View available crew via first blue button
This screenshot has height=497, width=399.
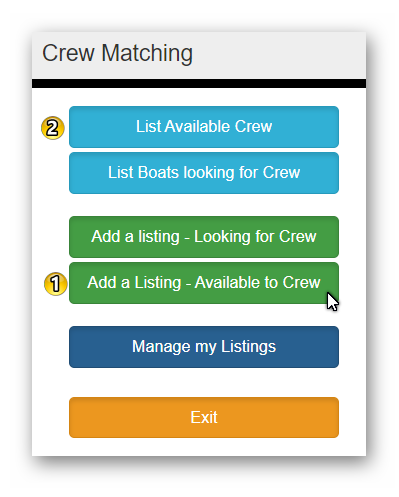tap(204, 127)
